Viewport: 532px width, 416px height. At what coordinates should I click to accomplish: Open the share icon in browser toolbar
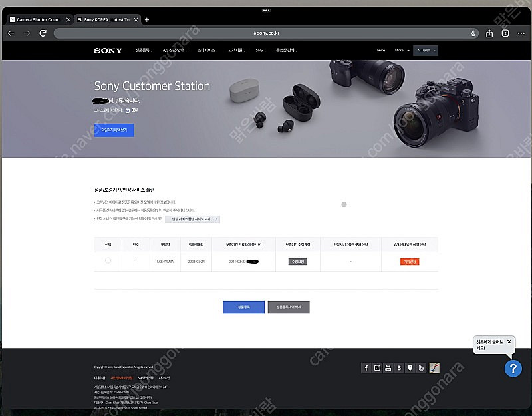click(x=489, y=33)
